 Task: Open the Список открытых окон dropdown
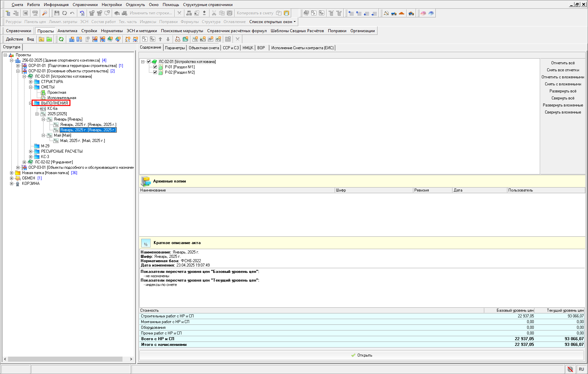click(272, 22)
